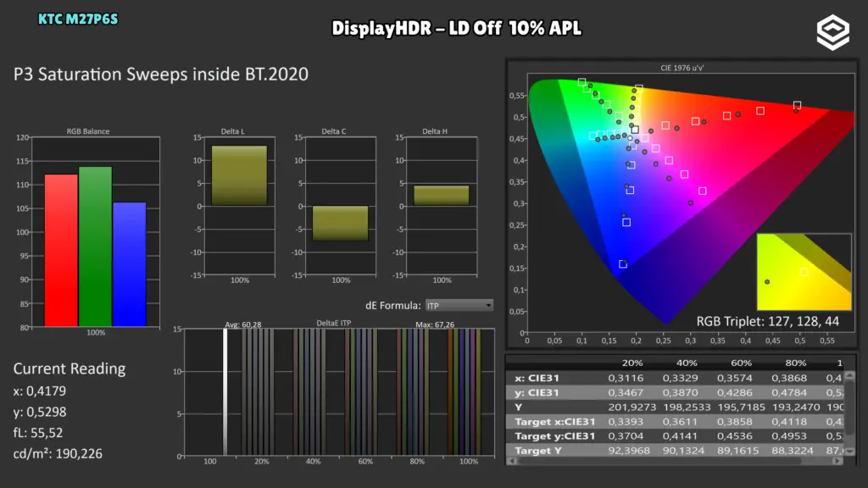868x488 pixels.
Task: Click the table's horizontal scrollbar left arrow
Action: (511, 461)
